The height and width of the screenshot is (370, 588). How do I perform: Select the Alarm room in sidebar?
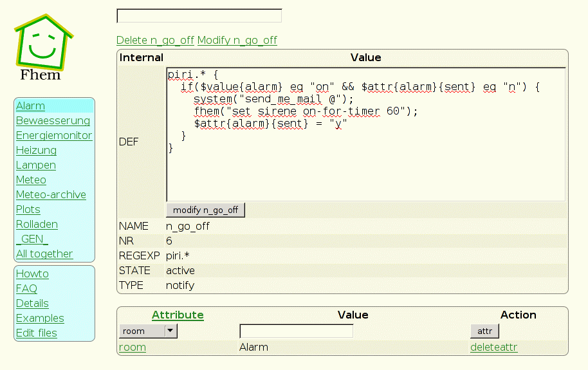30,106
